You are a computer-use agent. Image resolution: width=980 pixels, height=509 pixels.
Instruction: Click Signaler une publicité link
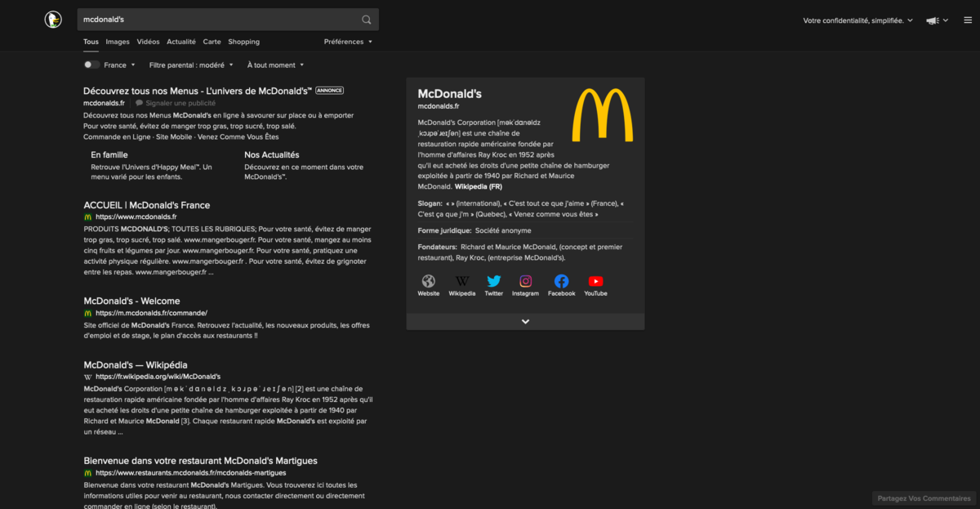180,104
